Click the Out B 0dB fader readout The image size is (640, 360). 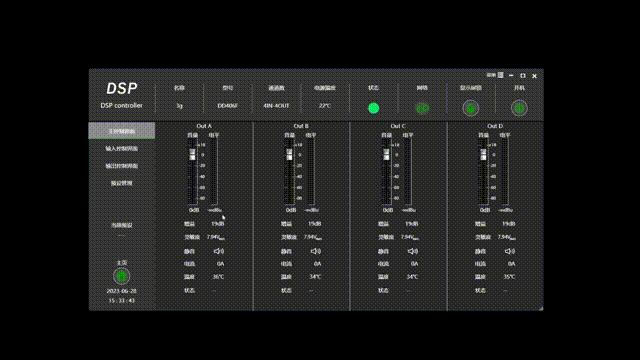pos(291,210)
